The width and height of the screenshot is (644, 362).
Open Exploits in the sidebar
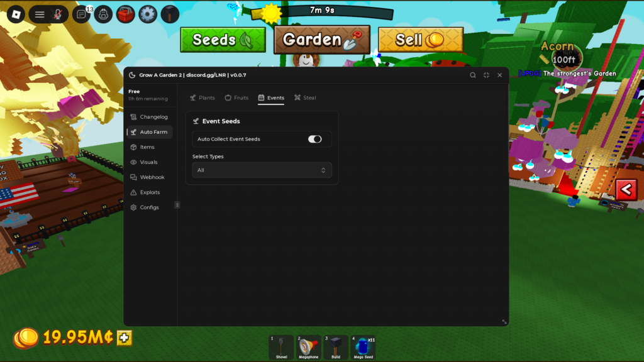(x=150, y=192)
